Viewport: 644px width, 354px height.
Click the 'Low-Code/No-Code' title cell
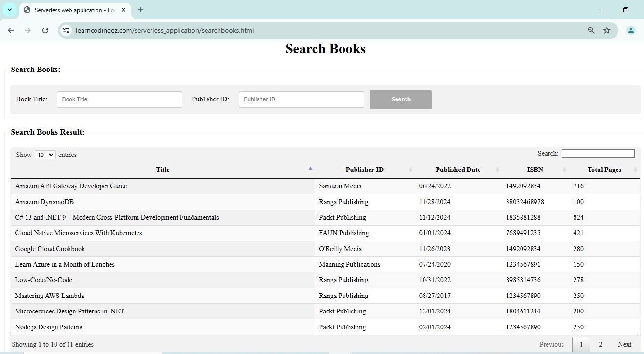[x=163, y=280]
